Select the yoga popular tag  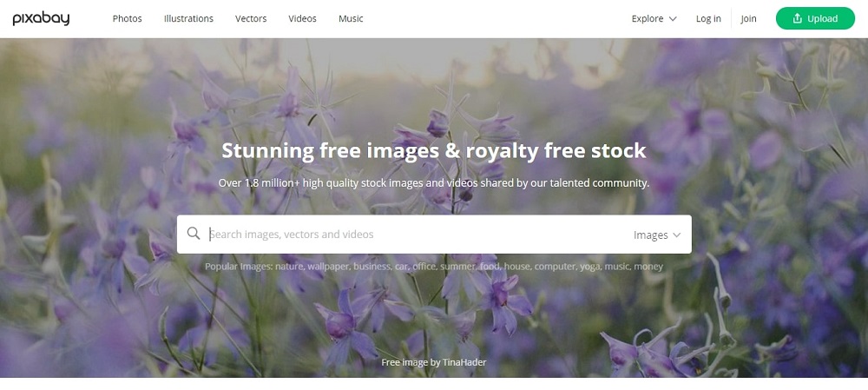pos(590,267)
